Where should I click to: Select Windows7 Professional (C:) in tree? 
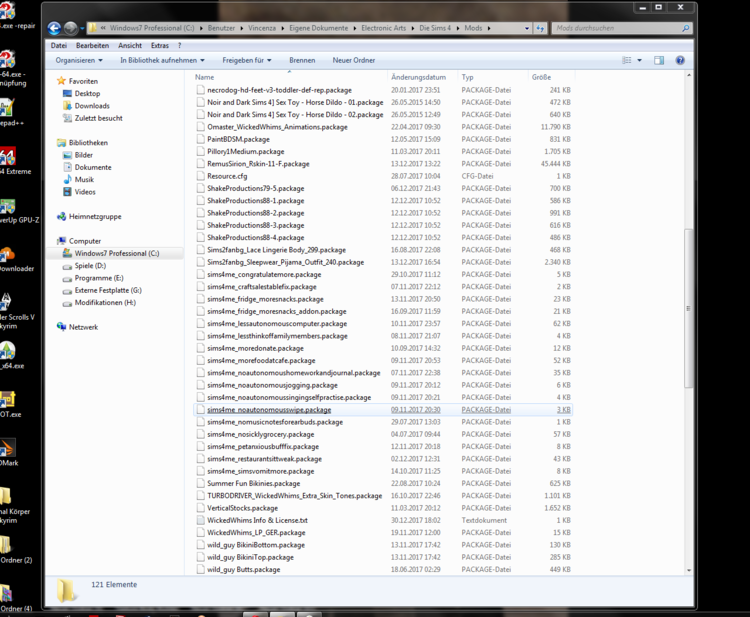click(x=117, y=253)
